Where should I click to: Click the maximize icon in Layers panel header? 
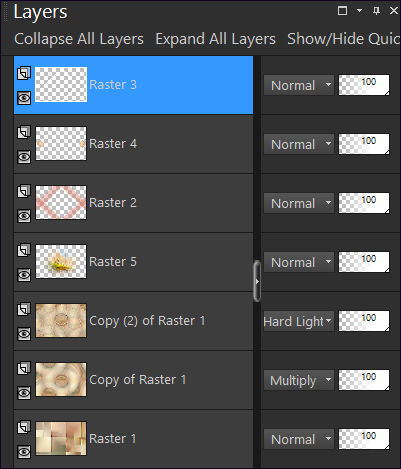342,11
